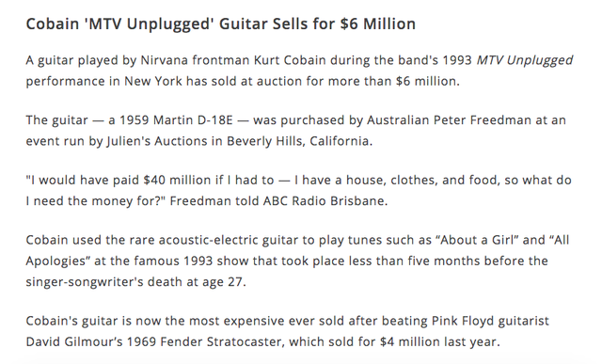Click '$4 million last year' text
The height and width of the screenshot is (364, 602).
[x=438, y=341]
